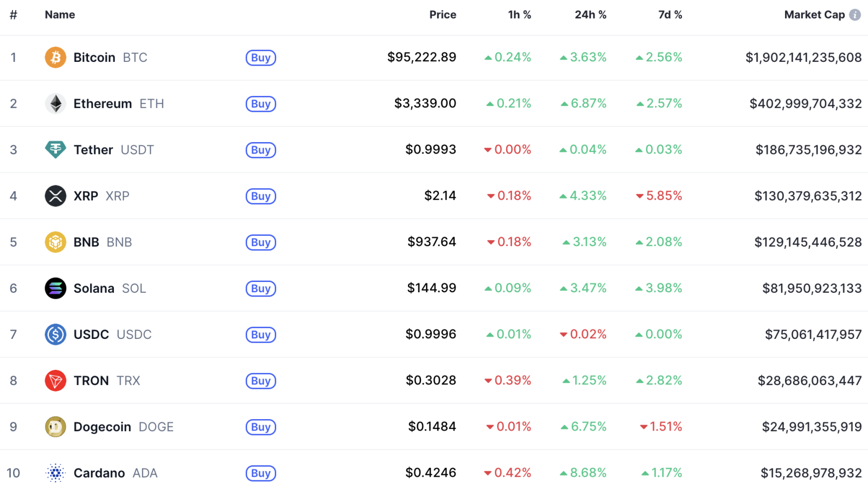This screenshot has width=868, height=494.
Task: Click the Tether logo icon
Action: [x=55, y=150]
